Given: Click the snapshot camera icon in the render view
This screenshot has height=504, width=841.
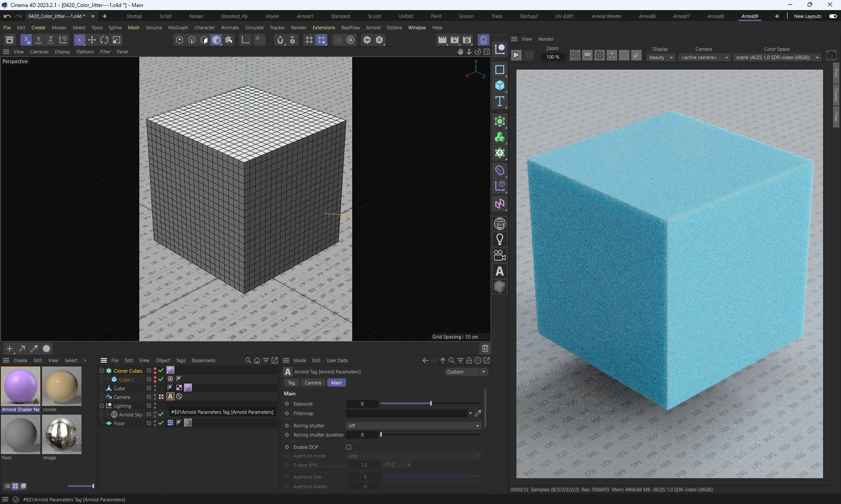Looking at the screenshot, I should point(831,55).
